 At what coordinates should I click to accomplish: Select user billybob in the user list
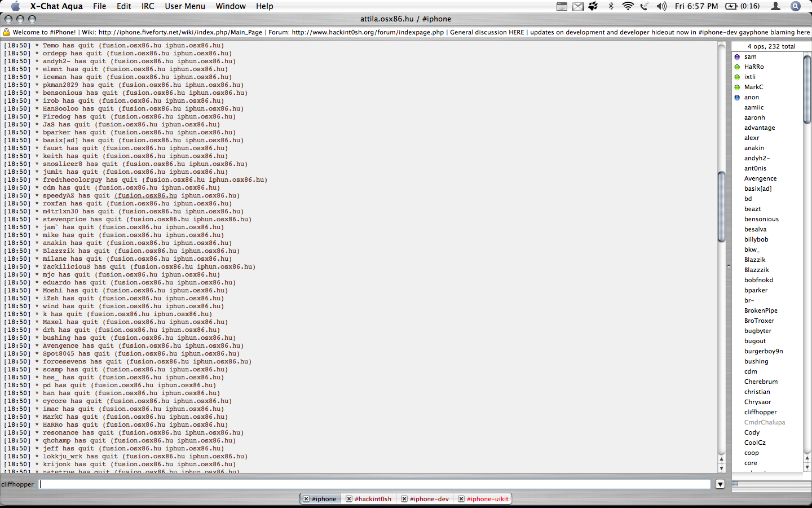pyautogui.click(x=756, y=240)
